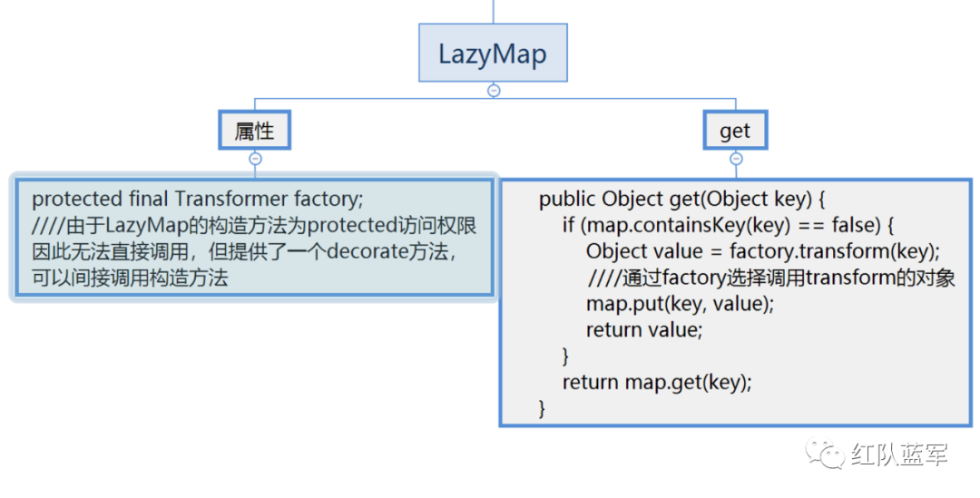The width and height of the screenshot is (980, 498).
Task: Click the text '因此无法直接调用，但提供了一个decorate方法，'
Action: pyautogui.click(x=245, y=251)
